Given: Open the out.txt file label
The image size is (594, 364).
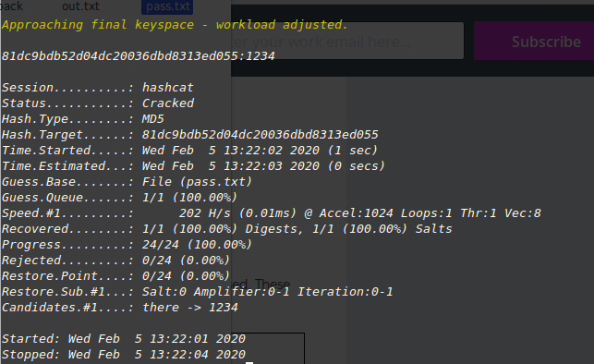Looking at the screenshot, I should coord(80,6).
